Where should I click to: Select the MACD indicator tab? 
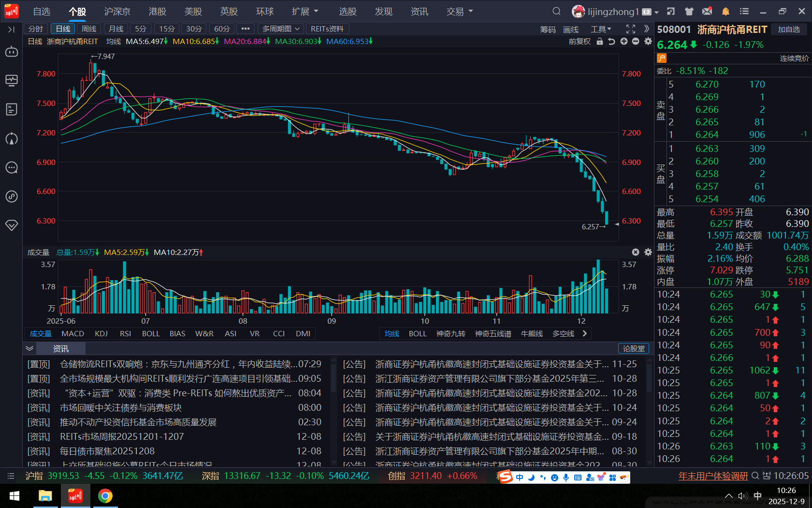tap(72, 333)
